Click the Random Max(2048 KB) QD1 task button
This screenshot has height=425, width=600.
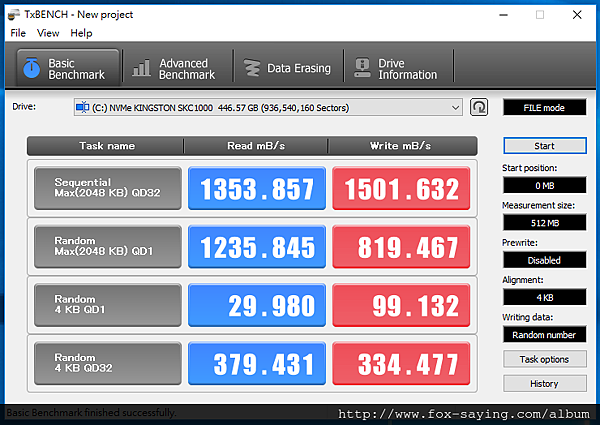click(108, 246)
